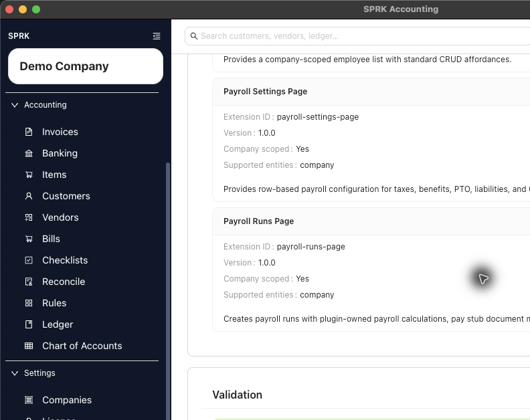Viewport: 530px width, 420px height.
Task: Click the Payroll Settings Page card header
Action: tap(371, 92)
